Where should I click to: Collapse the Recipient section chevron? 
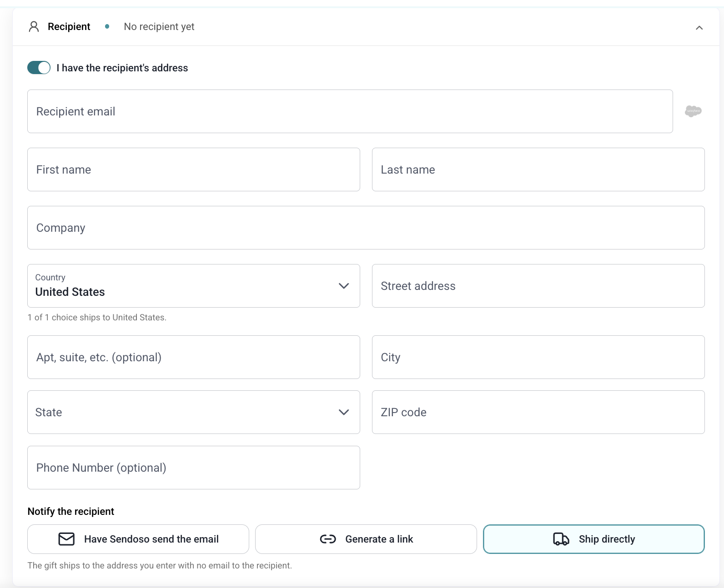(699, 28)
